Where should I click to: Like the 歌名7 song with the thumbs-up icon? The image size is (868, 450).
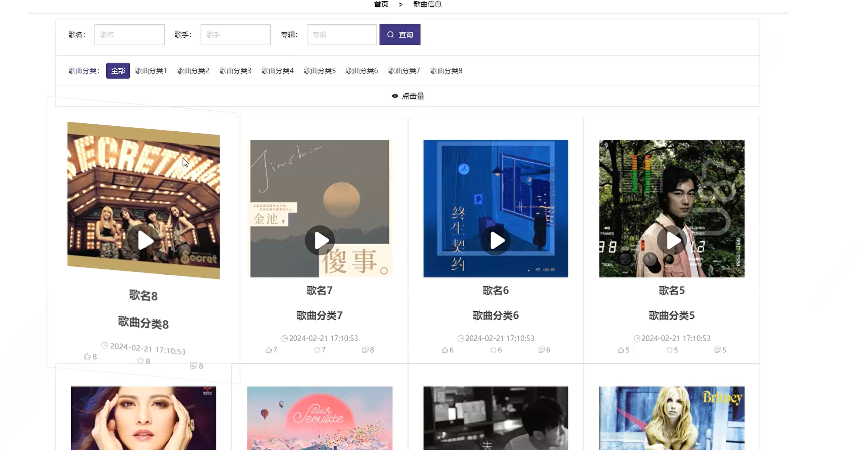click(268, 350)
